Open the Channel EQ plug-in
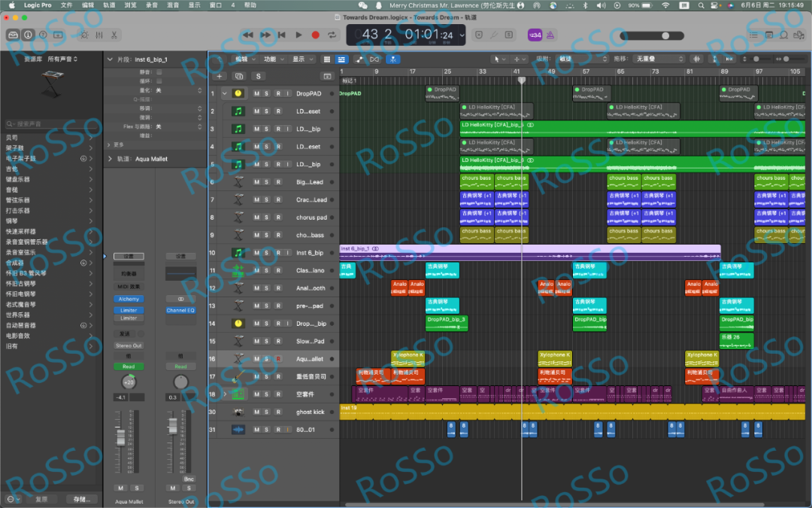The image size is (812, 508). [180, 310]
